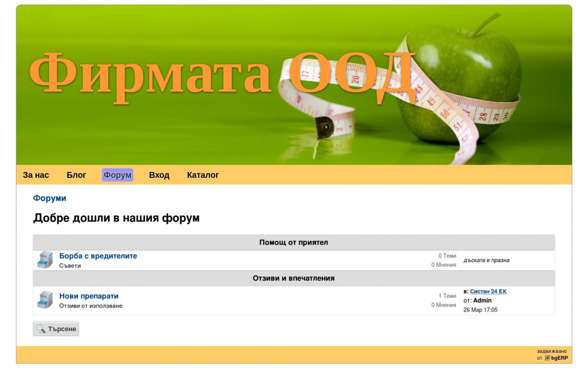Click the bgERP link in the footer

coord(559,358)
